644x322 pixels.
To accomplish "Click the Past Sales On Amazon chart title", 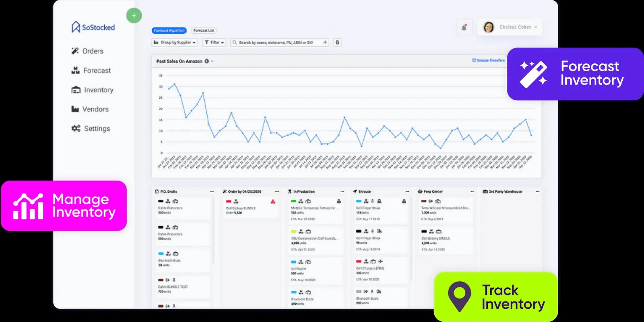I will pos(179,61).
